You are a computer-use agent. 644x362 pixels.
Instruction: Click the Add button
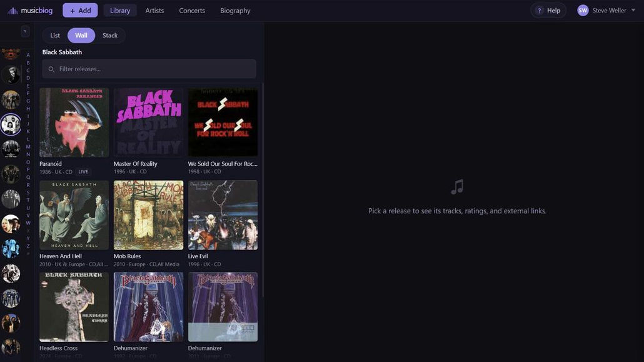tap(80, 11)
